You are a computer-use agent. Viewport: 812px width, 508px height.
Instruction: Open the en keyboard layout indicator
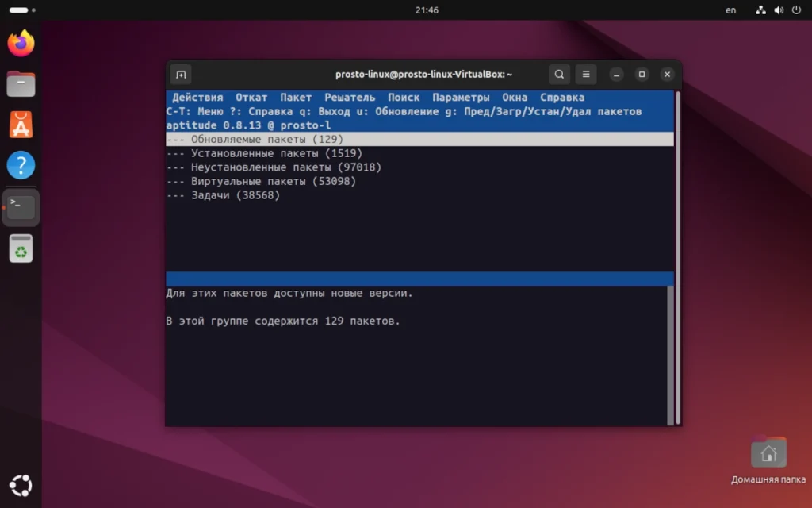coord(730,10)
